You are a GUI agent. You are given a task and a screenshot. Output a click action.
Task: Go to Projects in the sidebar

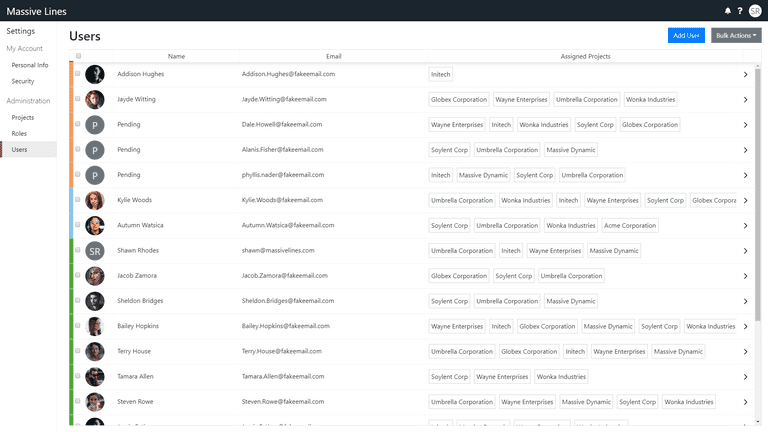tap(23, 118)
